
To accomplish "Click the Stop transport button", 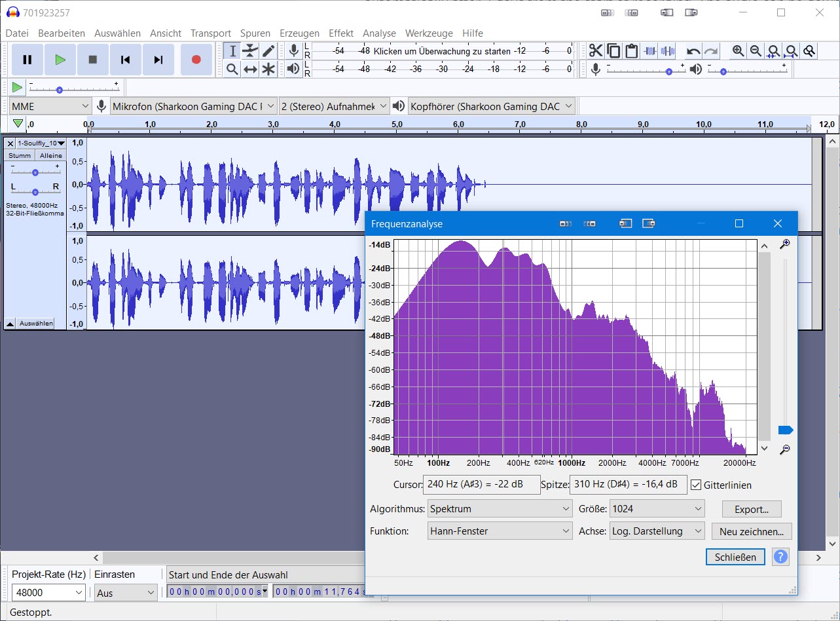I will pyautogui.click(x=93, y=60).
